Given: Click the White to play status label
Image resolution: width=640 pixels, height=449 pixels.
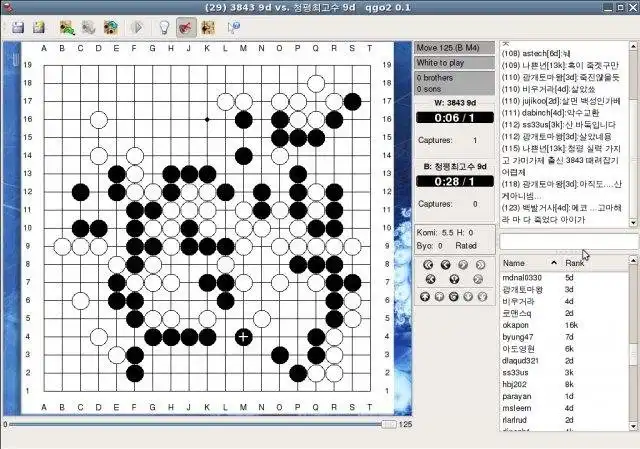Looking at the screenshot, I should click(x=455, y=63).
